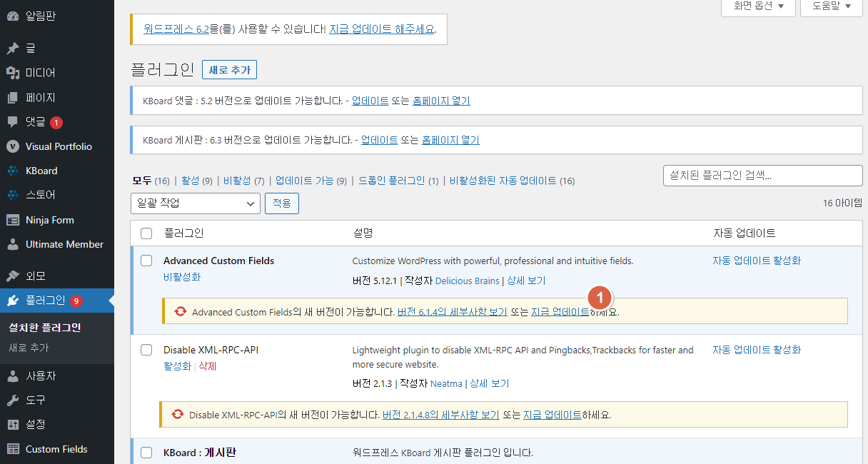
Task: Click the 설정 settings icon
Action: coord(12,424)
